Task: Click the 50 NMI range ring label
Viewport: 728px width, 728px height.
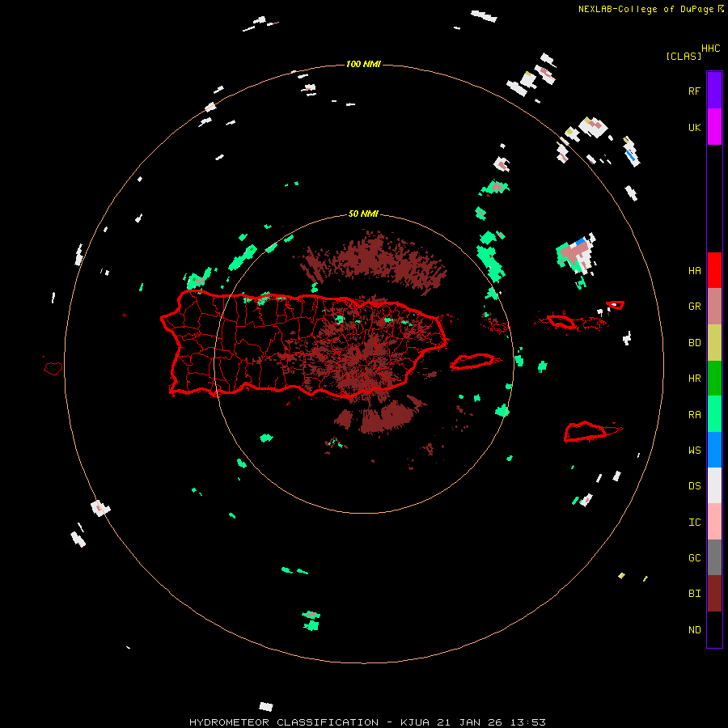Action: tap(363, 214)
